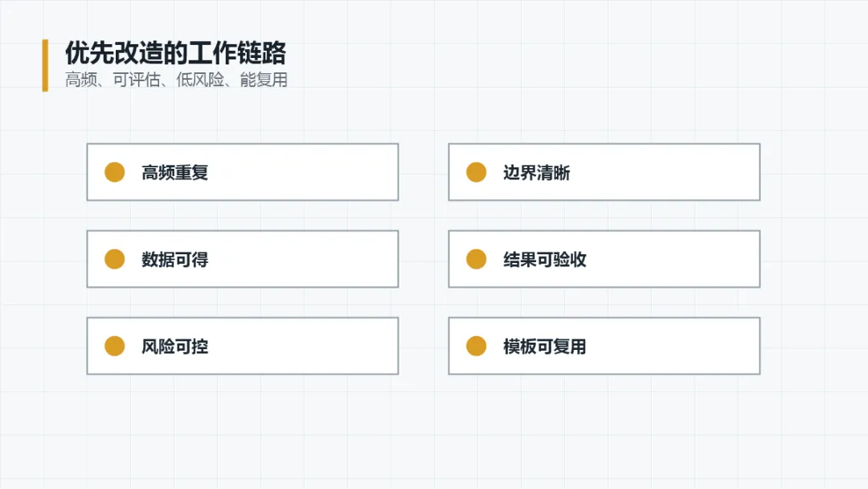
Task: Select the 高频重复 card
Action: coord(243,172)
